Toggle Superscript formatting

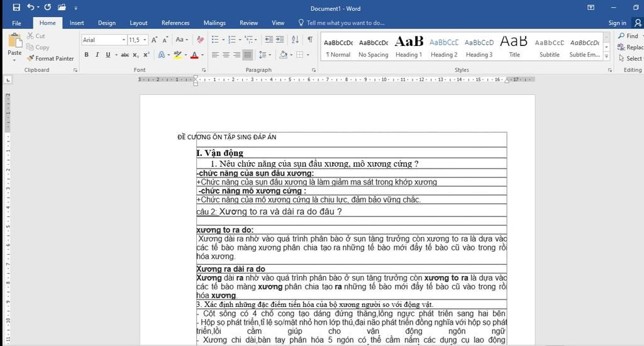[x=146, y=55]
